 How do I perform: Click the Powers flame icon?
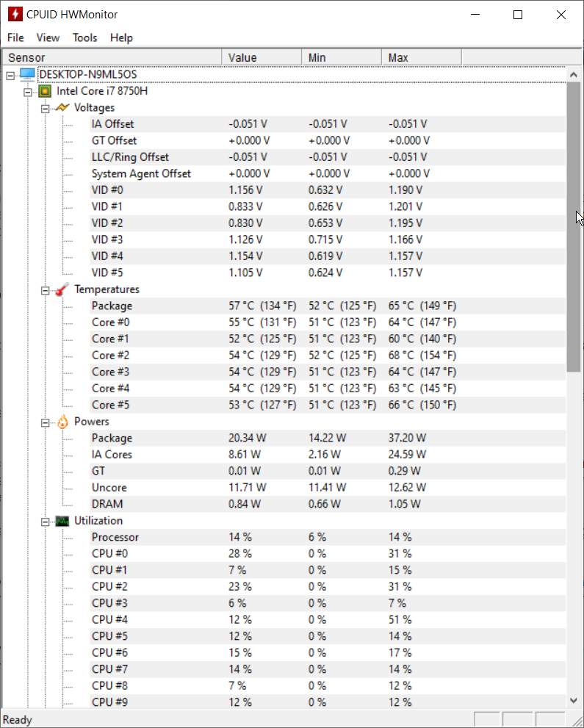click(x=62, y=422)
